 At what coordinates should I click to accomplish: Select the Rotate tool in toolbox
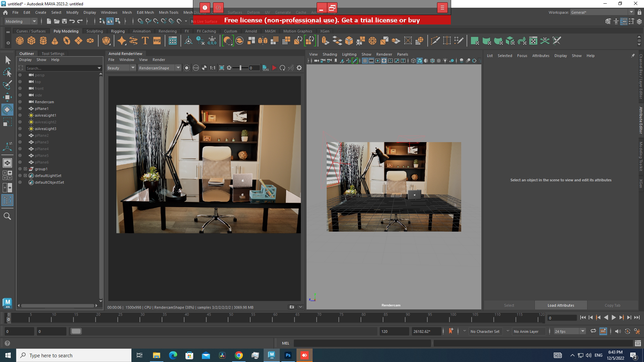click(x=7, y=110)
